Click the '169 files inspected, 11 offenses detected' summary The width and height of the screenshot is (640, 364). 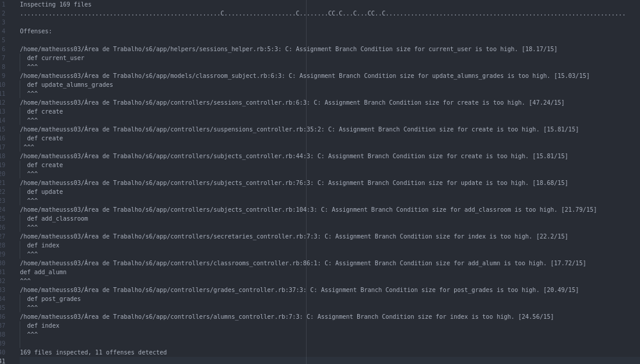(93, 352)
